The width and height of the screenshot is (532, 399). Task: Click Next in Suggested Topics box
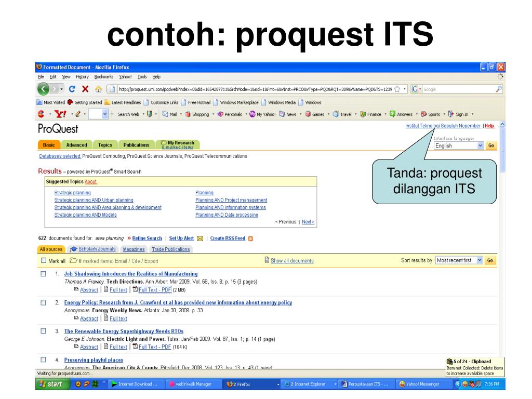pos(308,221)
